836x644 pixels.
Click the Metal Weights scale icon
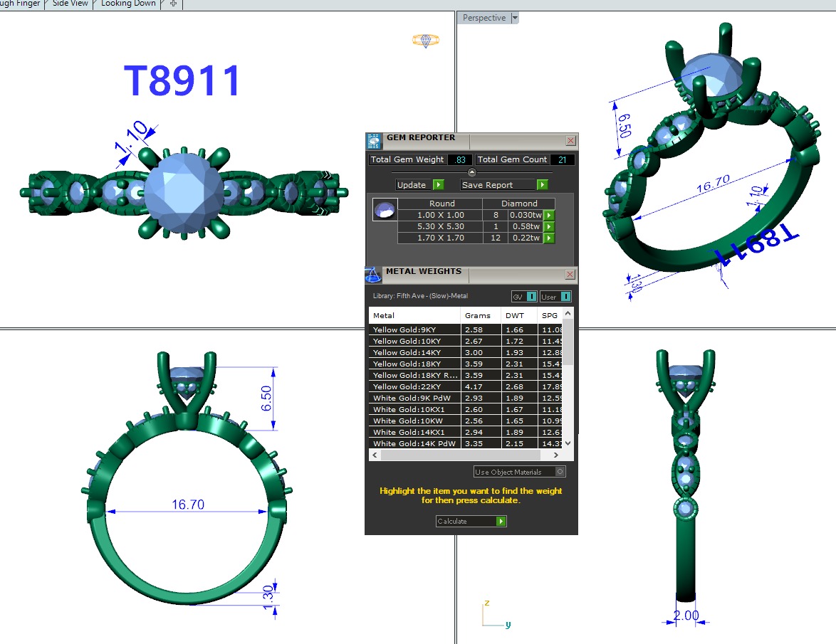coord(373,274)
